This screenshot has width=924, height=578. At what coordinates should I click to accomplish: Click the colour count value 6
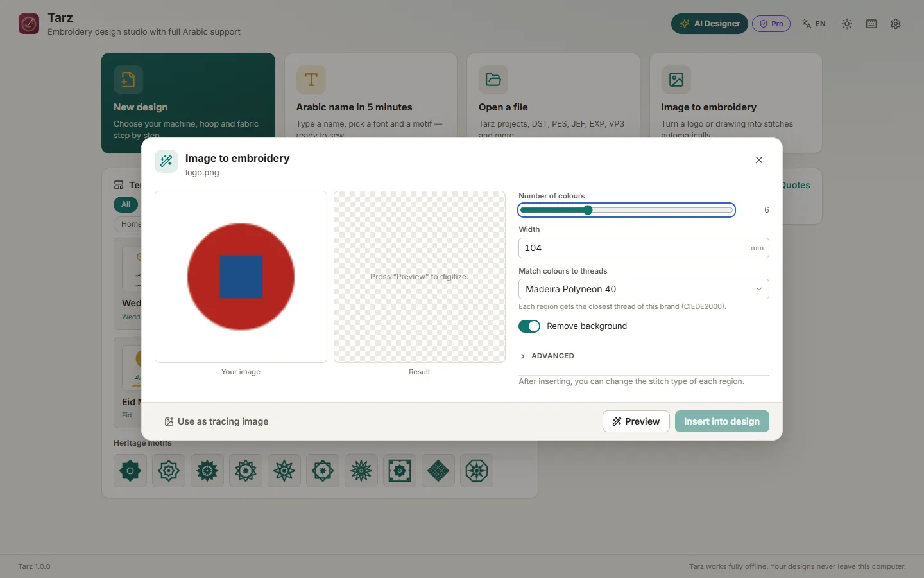coord(766,210)
